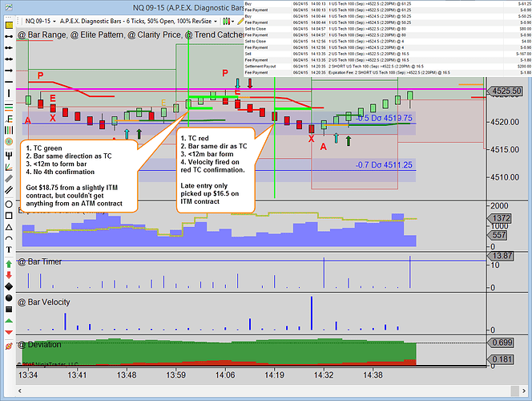Click the Settlement Payout row in trade log
Image resolution: width=532 pixels, height=401 pixels.
[x=388, y=67]
